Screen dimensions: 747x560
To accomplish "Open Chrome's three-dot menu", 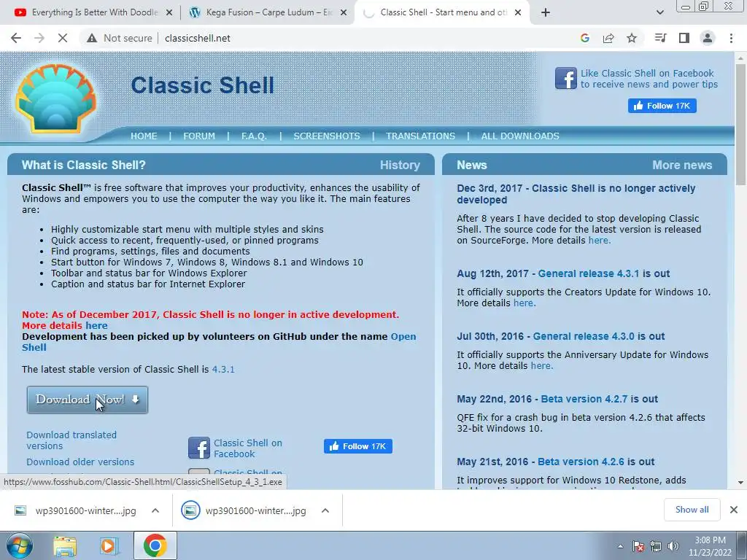I will point(731,38).
